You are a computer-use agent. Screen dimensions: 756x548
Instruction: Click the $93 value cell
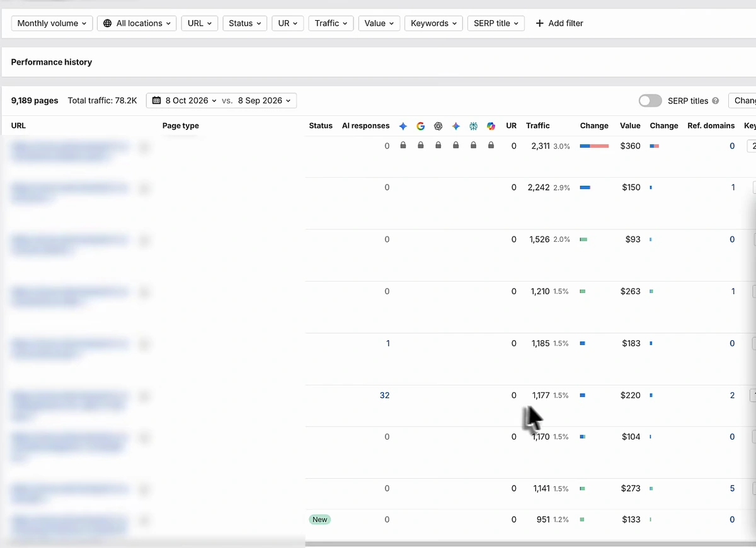633,239
